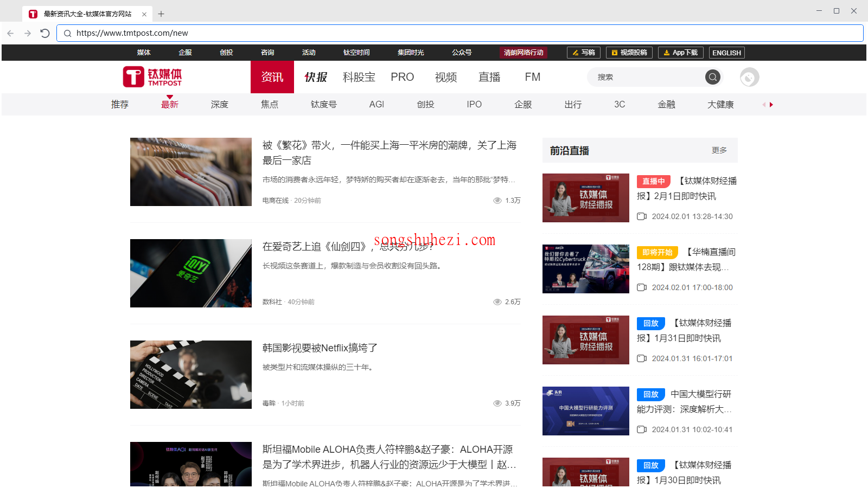Select the 直播 main tab
Image resolution: width=868 pixels, height=488 pixels.
point(489,77)
